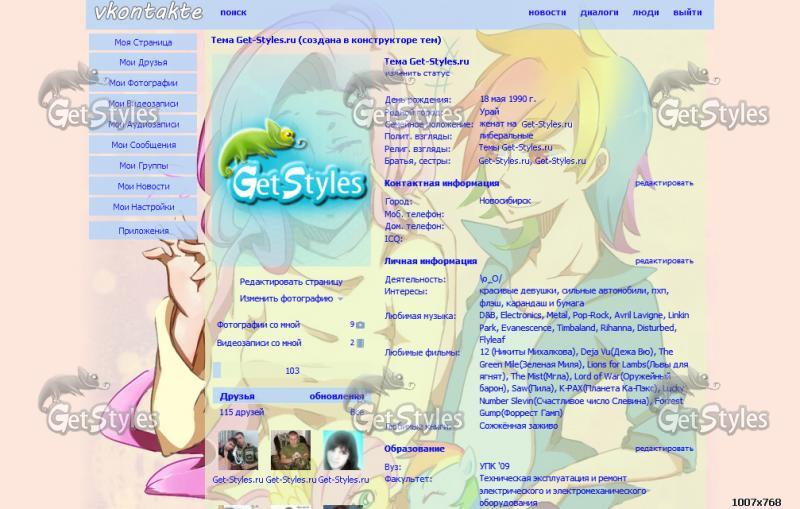Click 'редактировать' next to Контактная информация

tap(663, 183)
